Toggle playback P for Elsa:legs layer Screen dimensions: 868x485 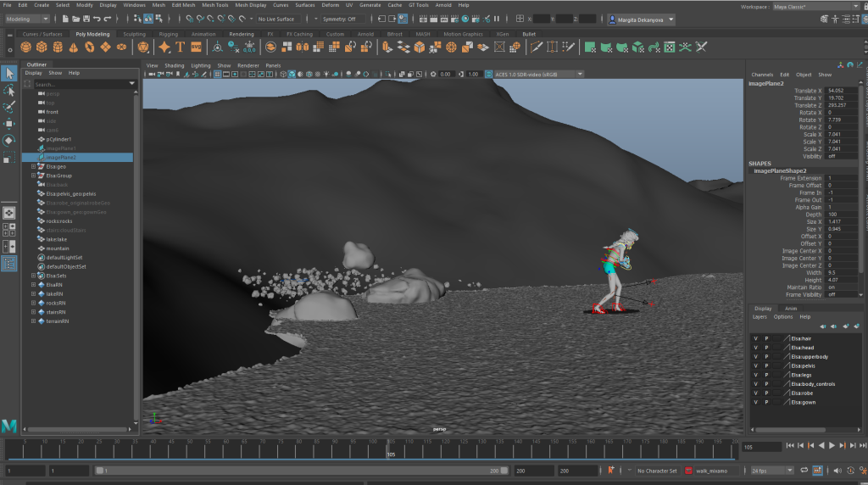(766, 375)
